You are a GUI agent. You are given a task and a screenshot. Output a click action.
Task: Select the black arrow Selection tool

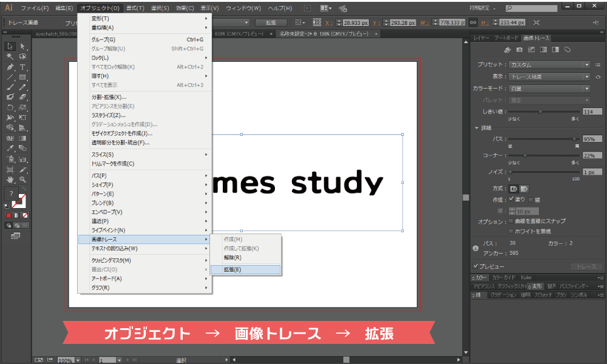(10, 47)
